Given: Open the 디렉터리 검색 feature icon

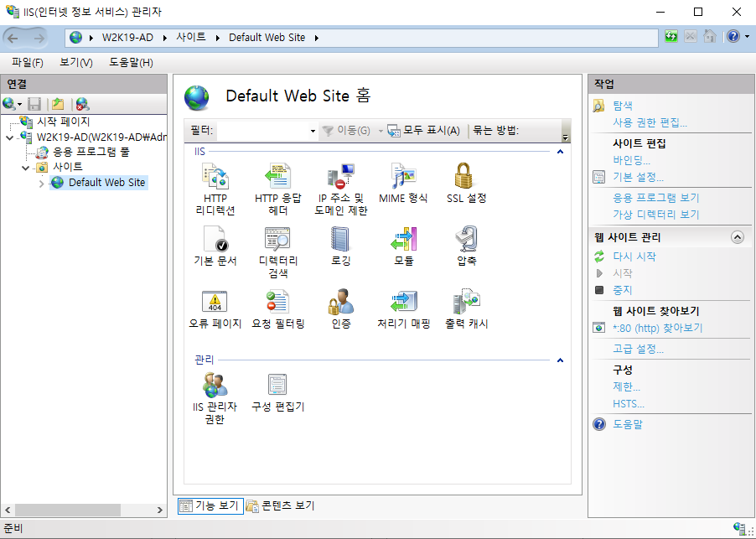Looking at the screenshot, I should (x=277, y=239).
